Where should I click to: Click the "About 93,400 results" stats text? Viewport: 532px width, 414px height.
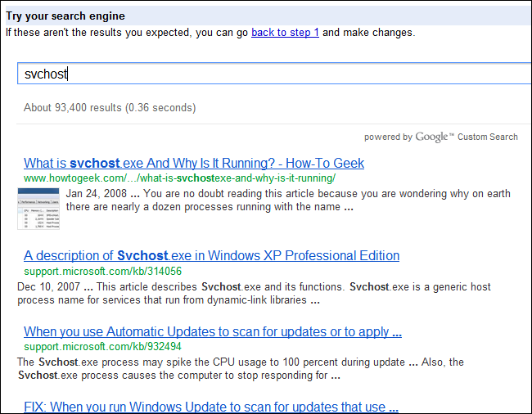coord(110,107)
